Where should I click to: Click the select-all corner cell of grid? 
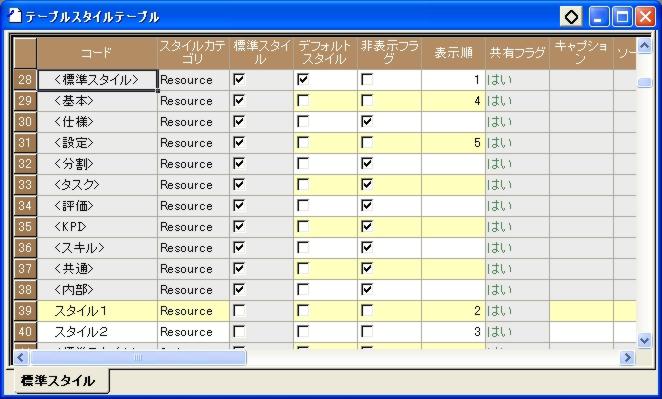point(25,53)
